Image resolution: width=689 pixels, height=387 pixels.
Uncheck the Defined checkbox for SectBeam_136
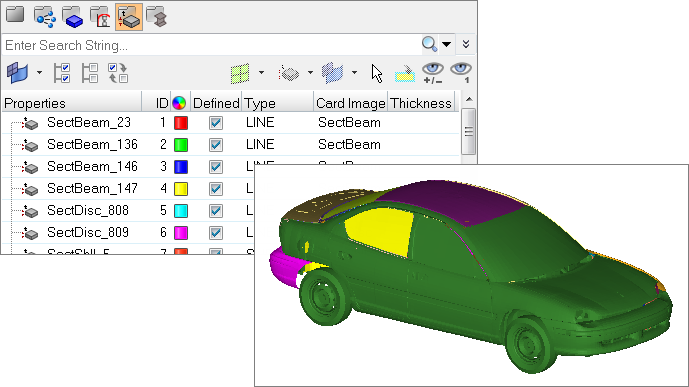216,145
